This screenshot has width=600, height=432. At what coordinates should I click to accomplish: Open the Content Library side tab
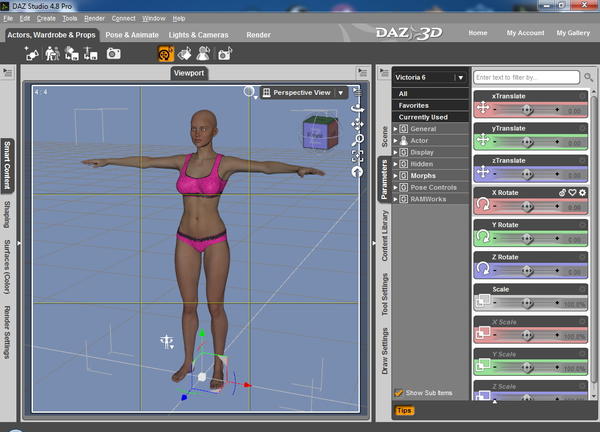click(x=385, y=236)
